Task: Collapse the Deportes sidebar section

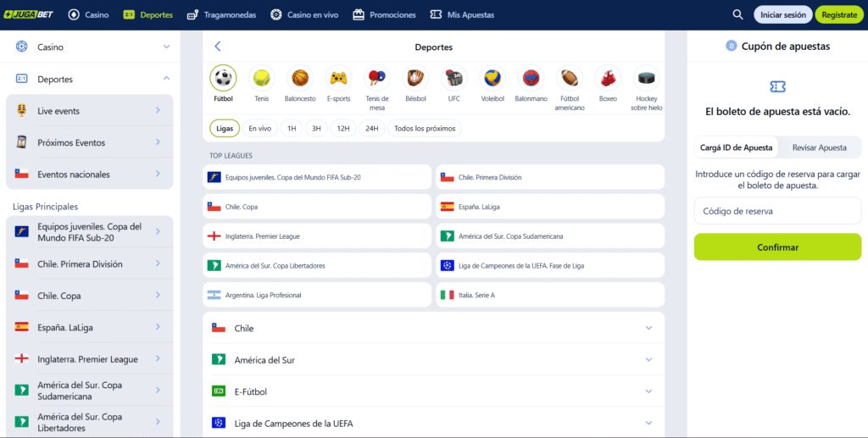Action: (90, 79)
